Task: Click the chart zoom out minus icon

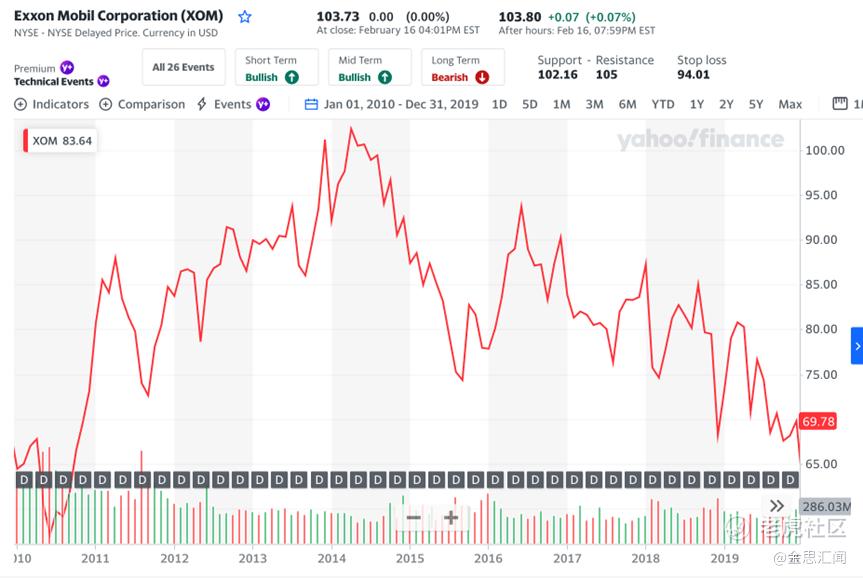Action: tap(414, 517)
